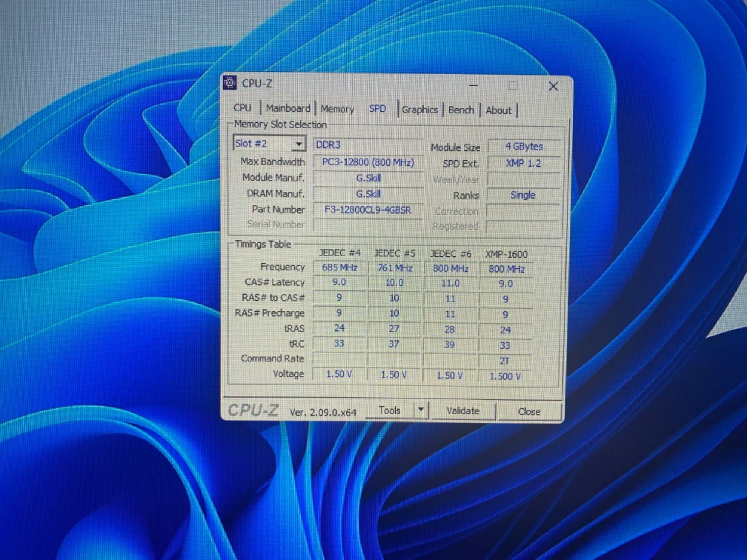
Task: Click the JEDEC #5 tRC value 37
Action: tap(394, 344)
